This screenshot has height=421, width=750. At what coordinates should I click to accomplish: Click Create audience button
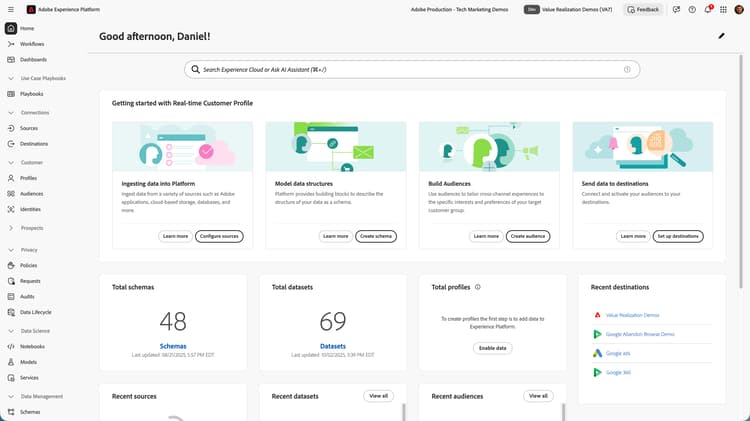click(x=528, y=236)
